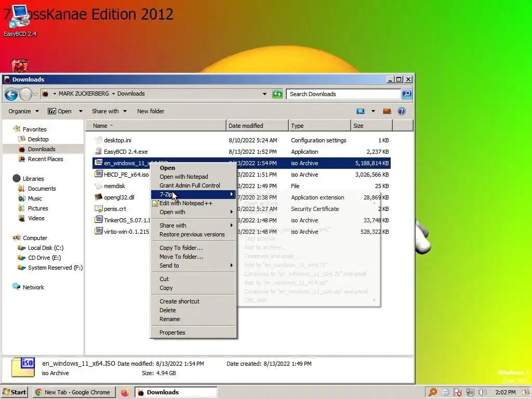This screenshot has width=532, height=399.
Task: Select the penis.crt certificate icon
Action: coord(98,209)
